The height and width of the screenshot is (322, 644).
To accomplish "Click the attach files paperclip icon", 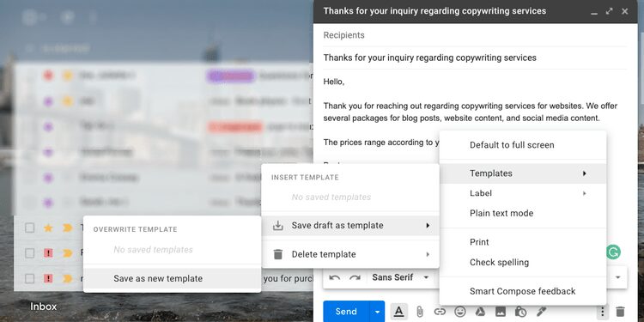I will [x=419, y=312].
